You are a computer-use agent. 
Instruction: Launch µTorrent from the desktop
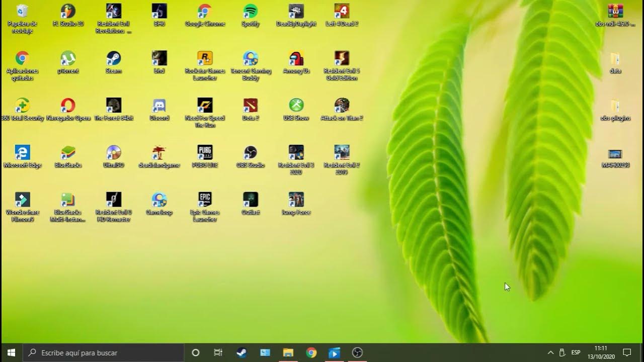tap(68, 62)
